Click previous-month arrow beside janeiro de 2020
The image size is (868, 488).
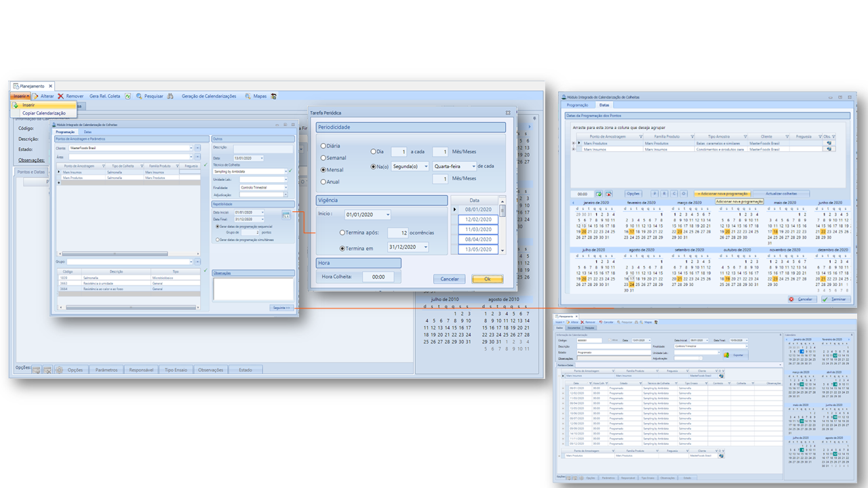click(572, 203)
